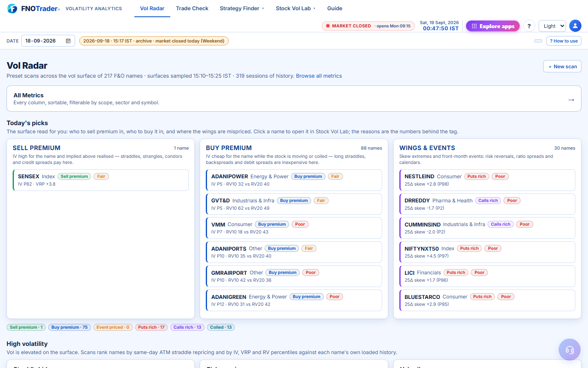
Task: Click the calendar icon in the date field
Action: click(x=68, y=41)
